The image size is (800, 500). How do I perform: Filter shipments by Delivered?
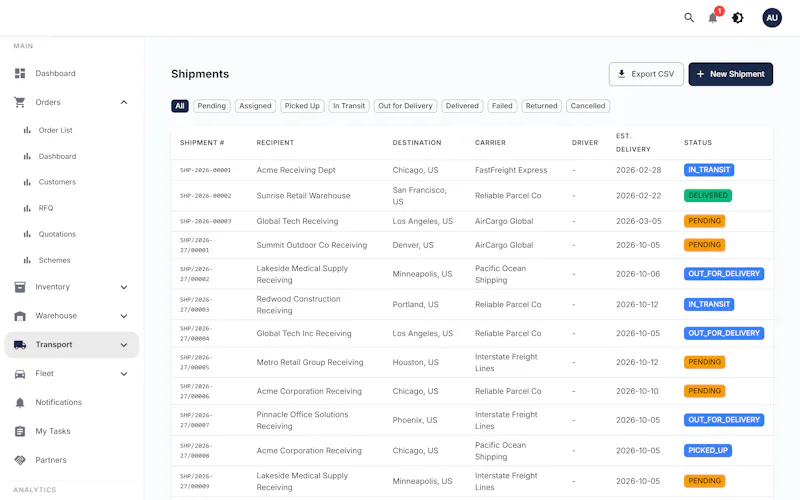coord(462,106)
